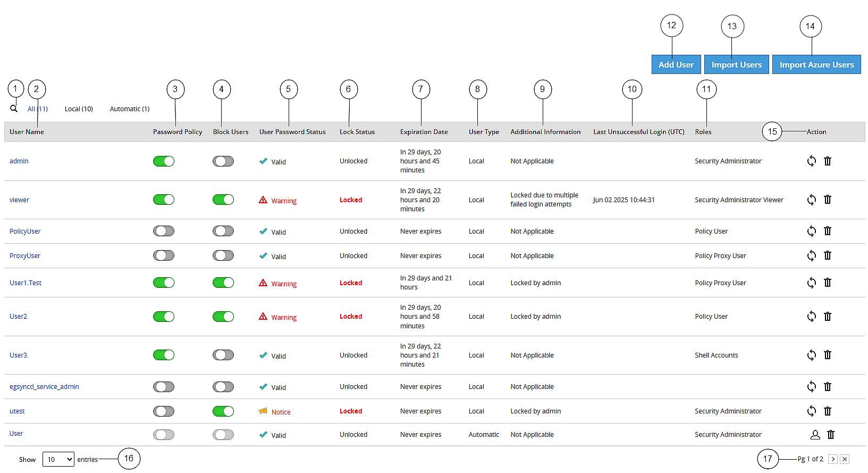
Task: Open the admin user link
Action: [x=19, y=161]
